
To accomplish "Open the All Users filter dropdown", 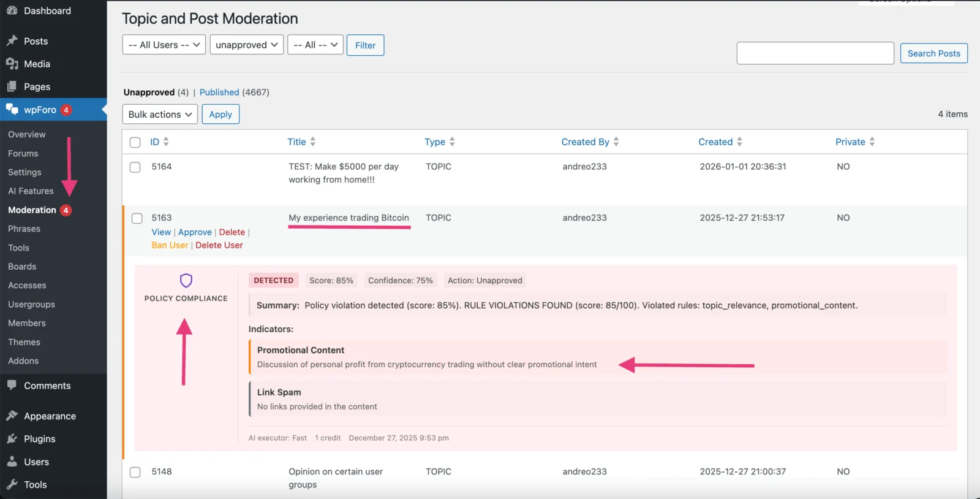I will (164, 45).
